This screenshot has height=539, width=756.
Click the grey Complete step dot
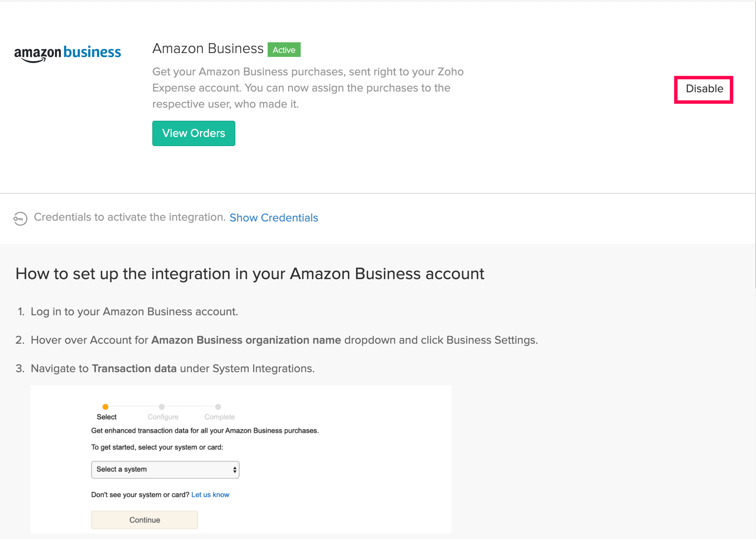(218, 407)
